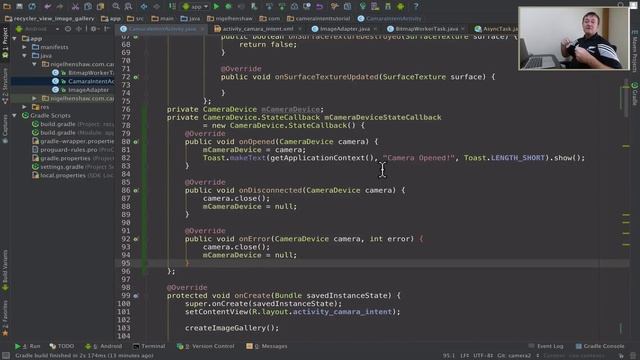
Task: Open settings.gradle file
Action: click(73, 167)
